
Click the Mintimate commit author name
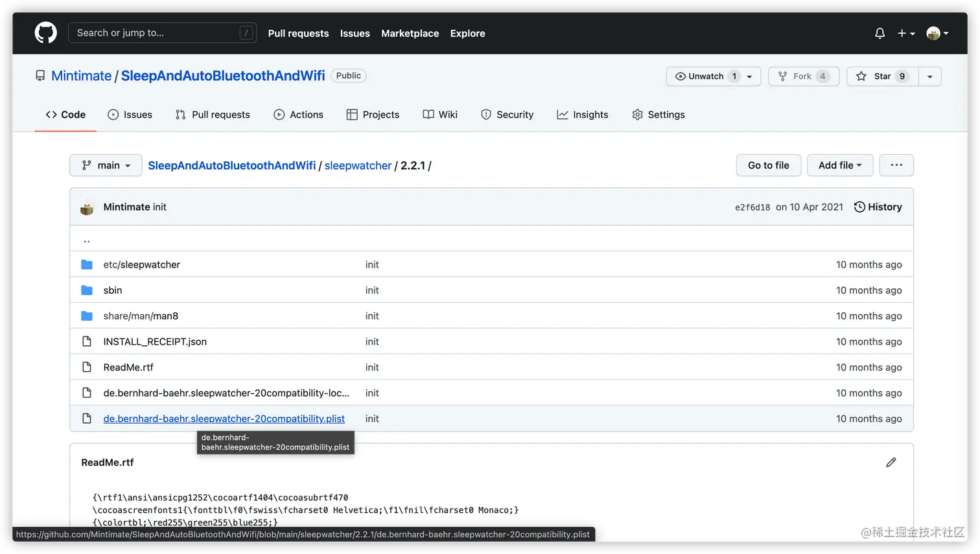[126, 207]
